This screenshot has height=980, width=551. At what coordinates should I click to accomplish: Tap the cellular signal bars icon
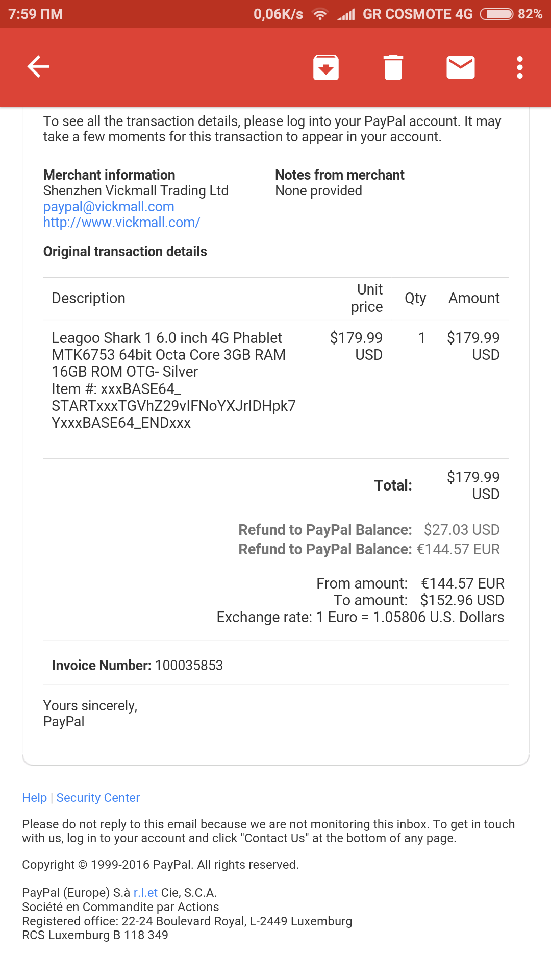tap(346, 14)
